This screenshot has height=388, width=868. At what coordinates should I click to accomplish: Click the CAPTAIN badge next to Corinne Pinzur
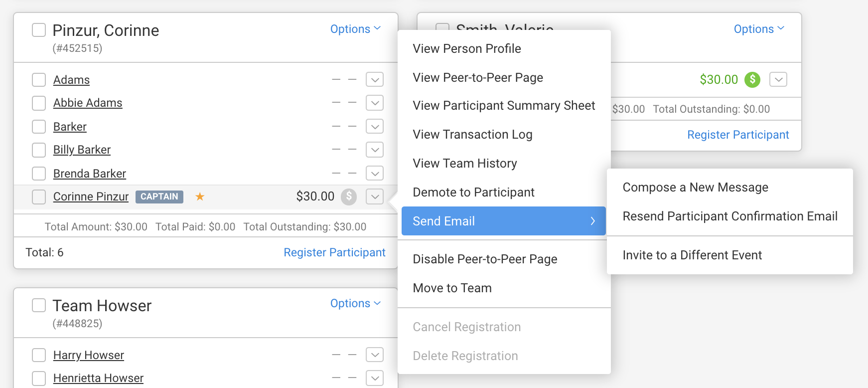pos(159,196)
